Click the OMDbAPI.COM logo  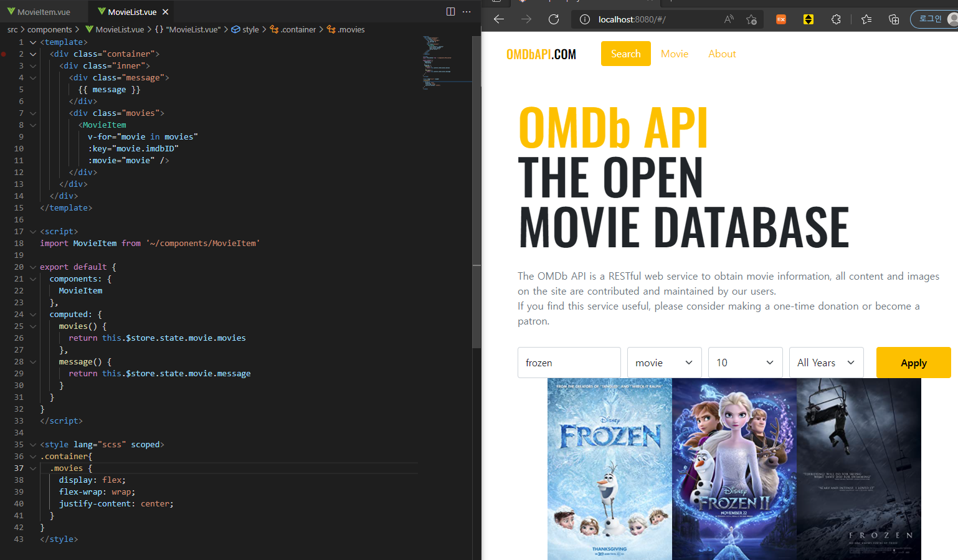click(x=541, y=54)
